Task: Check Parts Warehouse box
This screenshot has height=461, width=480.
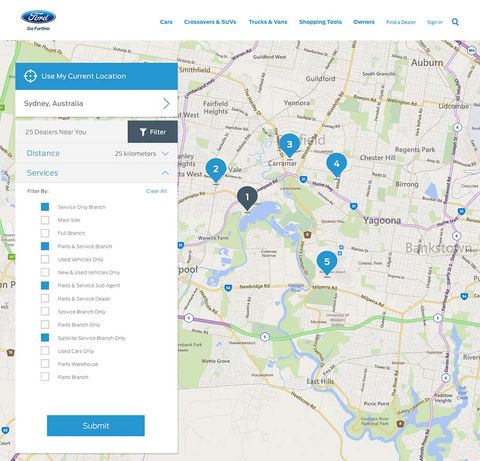Action: pyautogui.click(x=45, y=364)
